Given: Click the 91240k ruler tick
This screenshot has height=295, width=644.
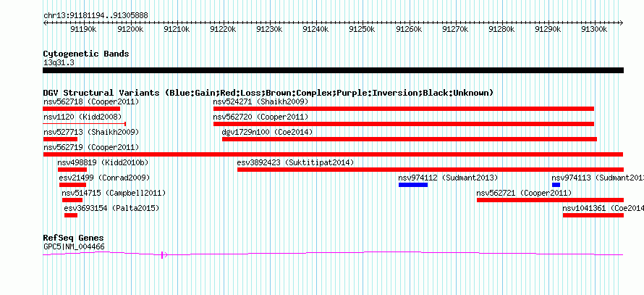Looking at the screenshot, I should (315, 29).
